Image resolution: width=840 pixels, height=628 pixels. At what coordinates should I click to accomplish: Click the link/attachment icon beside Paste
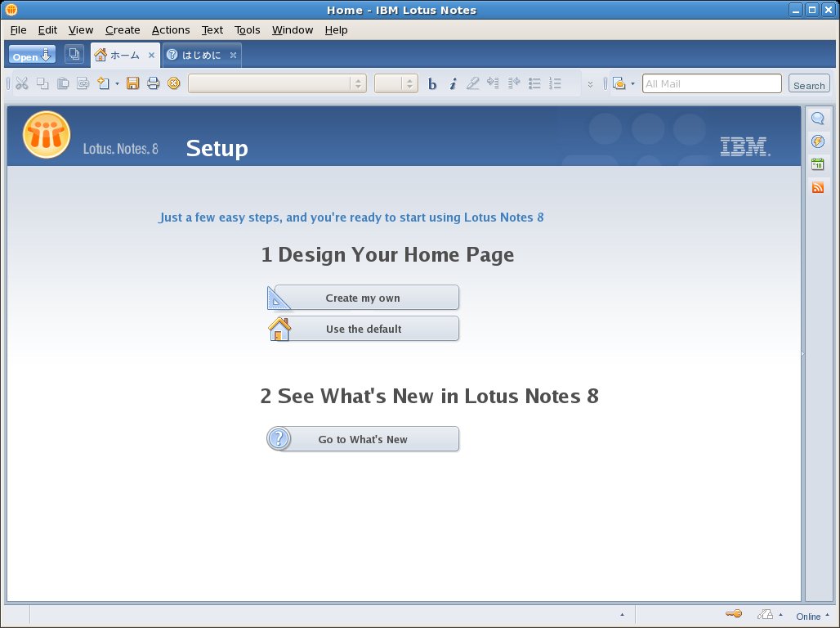[83, 83]
